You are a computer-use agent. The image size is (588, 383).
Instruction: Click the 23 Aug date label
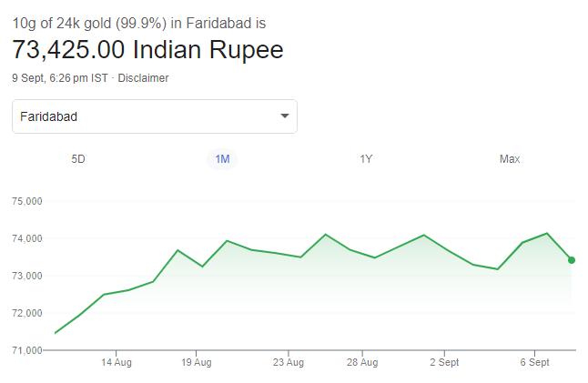pos(288,363)
